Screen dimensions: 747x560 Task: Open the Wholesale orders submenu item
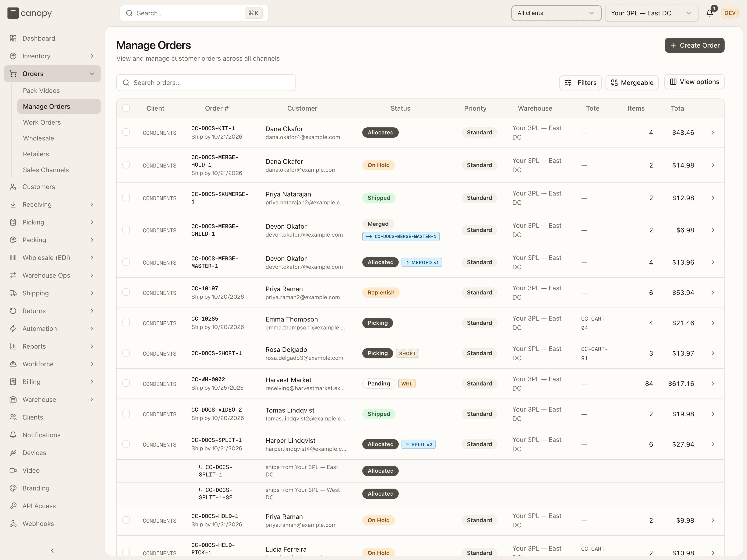pyautogui.click(x=39, y=138)
